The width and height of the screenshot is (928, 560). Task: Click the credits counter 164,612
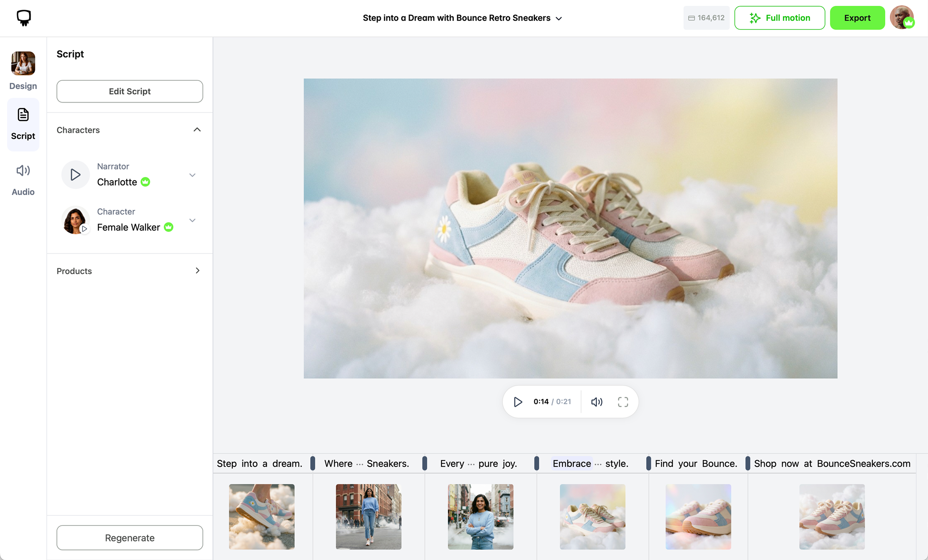706,18
